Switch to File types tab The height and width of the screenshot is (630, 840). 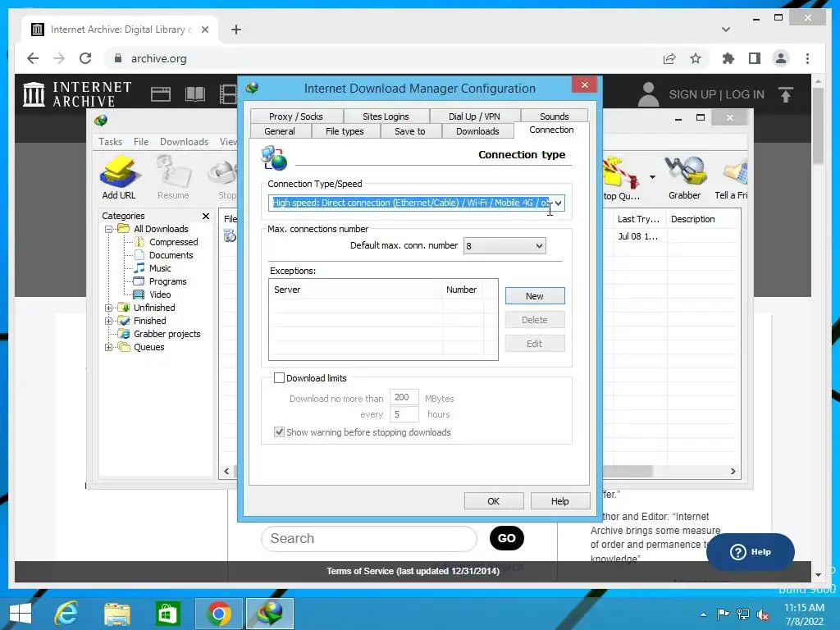(345, 131)
